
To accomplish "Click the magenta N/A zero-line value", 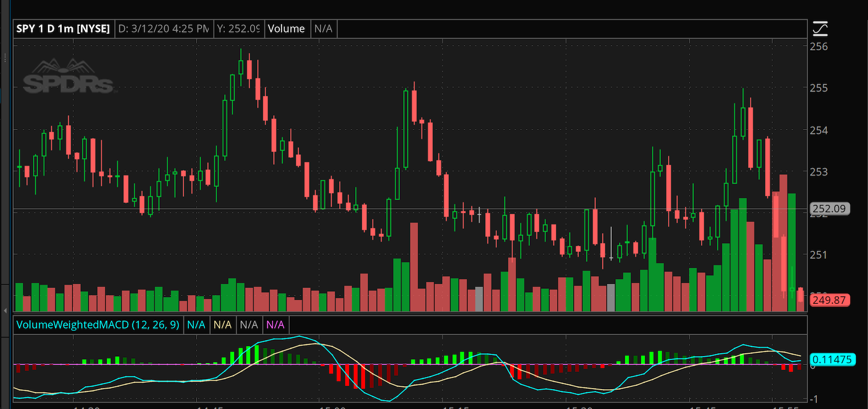I will click(275, 325).
